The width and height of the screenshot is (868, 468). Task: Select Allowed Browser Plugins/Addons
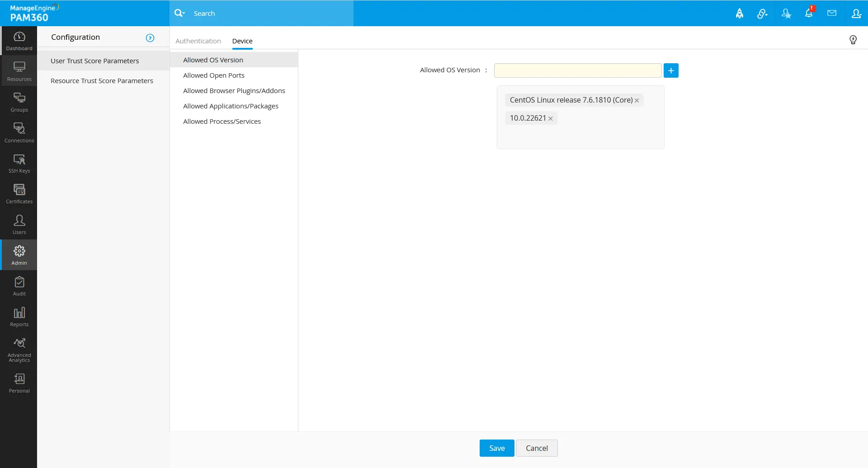[x=234, y=91]
